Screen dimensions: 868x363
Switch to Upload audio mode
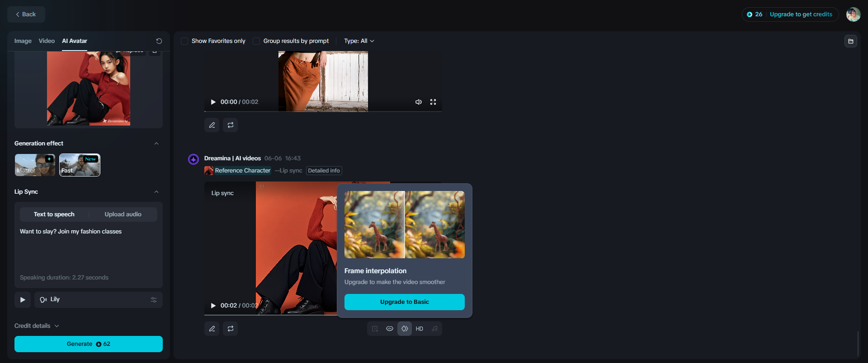click(x=123, y=214)
